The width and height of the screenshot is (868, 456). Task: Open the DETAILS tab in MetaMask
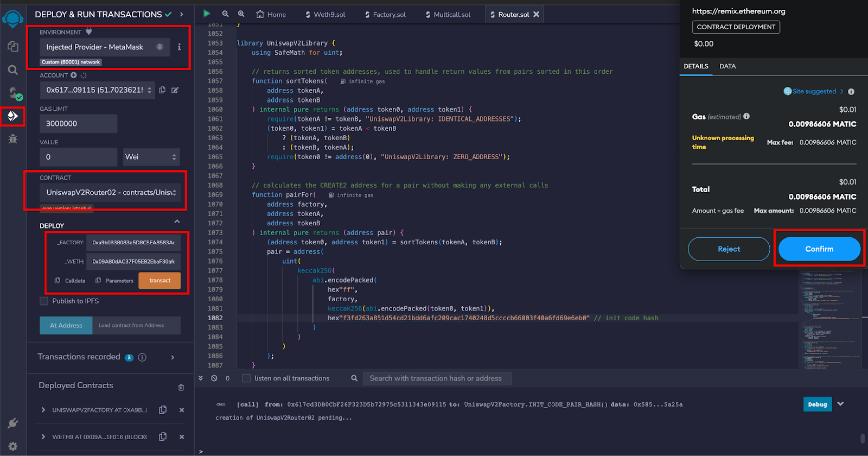tap(696, 66)
